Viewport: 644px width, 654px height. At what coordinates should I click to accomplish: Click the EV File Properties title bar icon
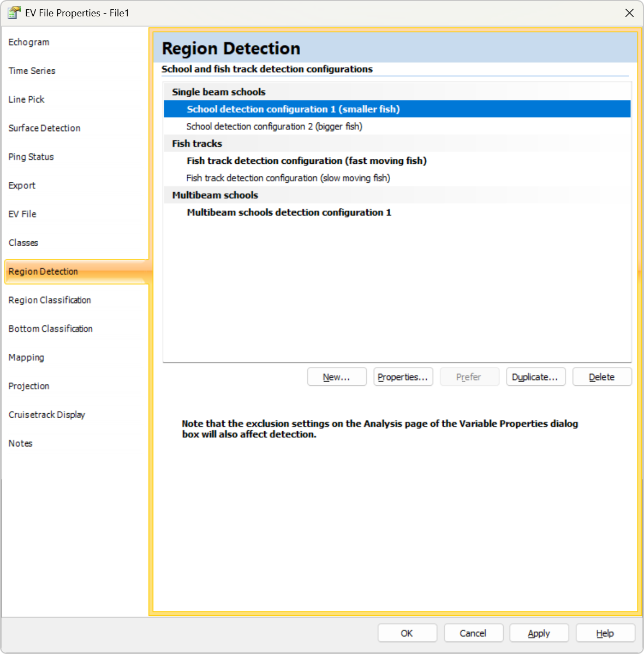[x=14, y=13]
